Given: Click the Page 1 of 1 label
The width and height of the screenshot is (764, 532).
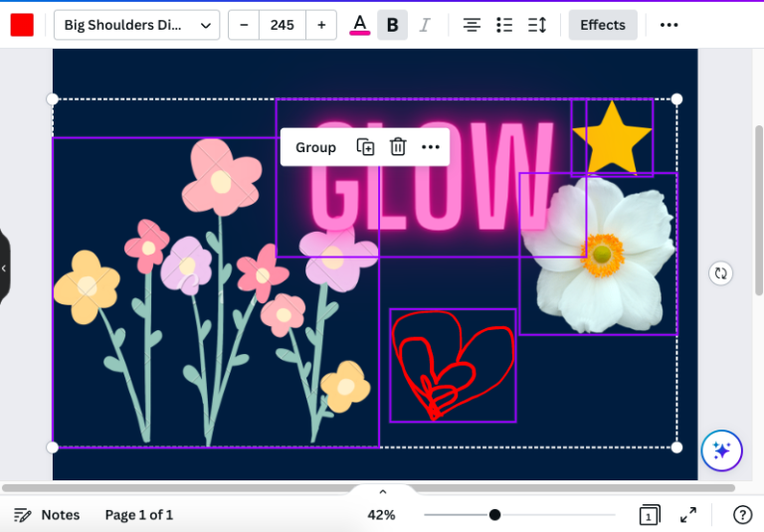Looking at the screenshot, I should click(x=139, y=515).
